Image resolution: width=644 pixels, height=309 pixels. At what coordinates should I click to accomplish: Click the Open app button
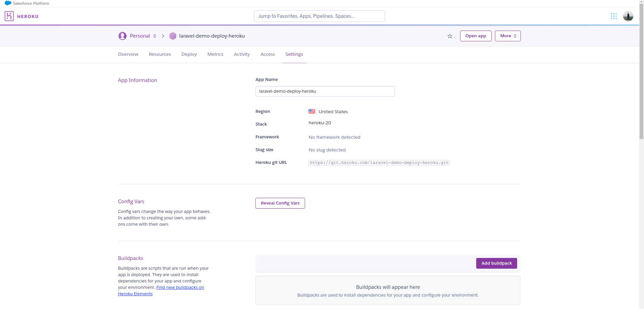pyautogui.click(x=476, y=36)
